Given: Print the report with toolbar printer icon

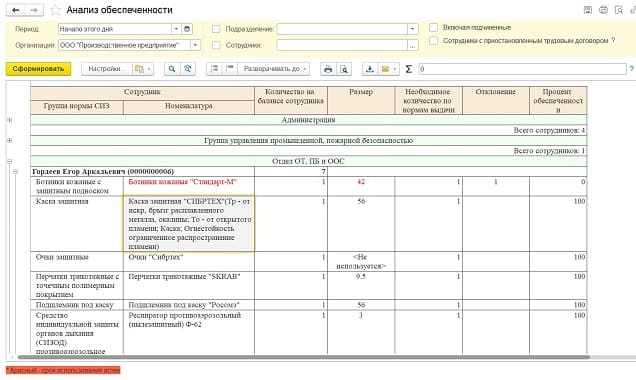Looking at the screenshot, I should coord(328,69).
